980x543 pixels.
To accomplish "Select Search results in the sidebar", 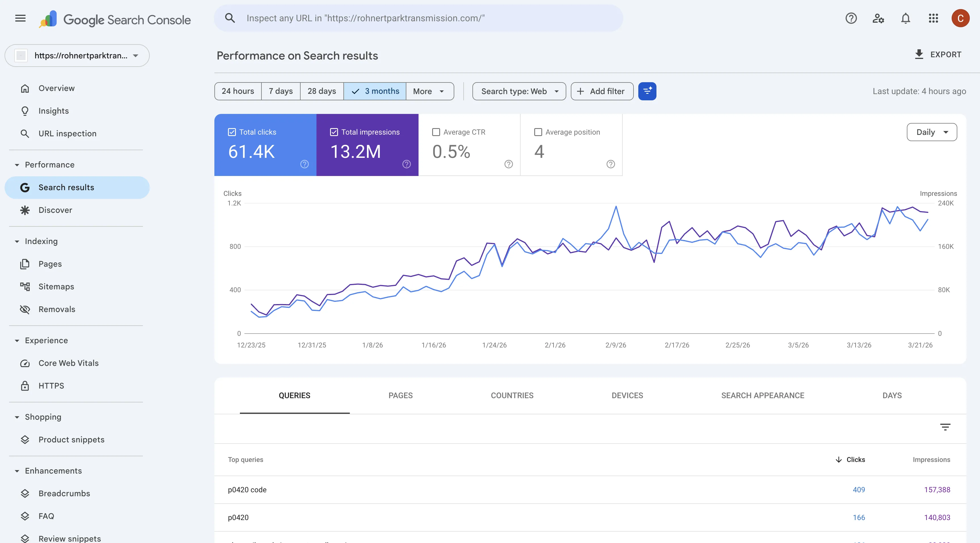I will [66, 187].
